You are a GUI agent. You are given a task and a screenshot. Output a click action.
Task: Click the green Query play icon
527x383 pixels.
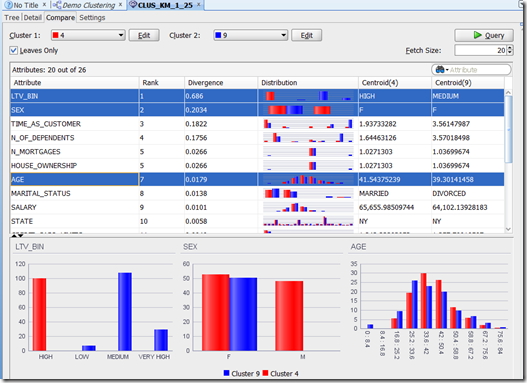pos(477,35)
